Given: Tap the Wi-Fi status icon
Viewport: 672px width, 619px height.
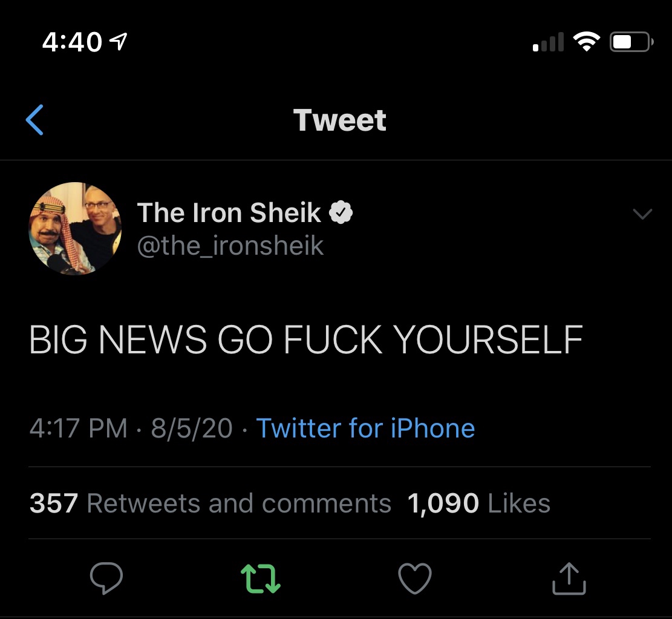Looking at the screenshot, I should (586, 41).
